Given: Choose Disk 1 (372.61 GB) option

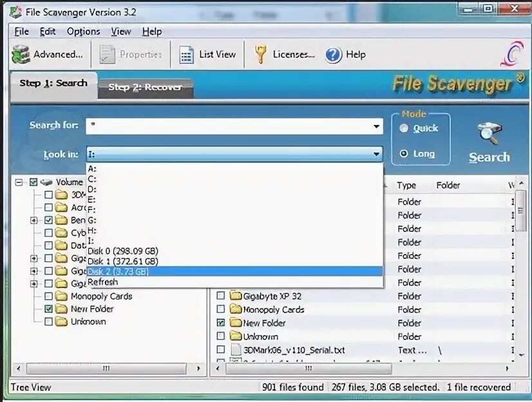Looking at the screenshot, I should pos(235,261).
